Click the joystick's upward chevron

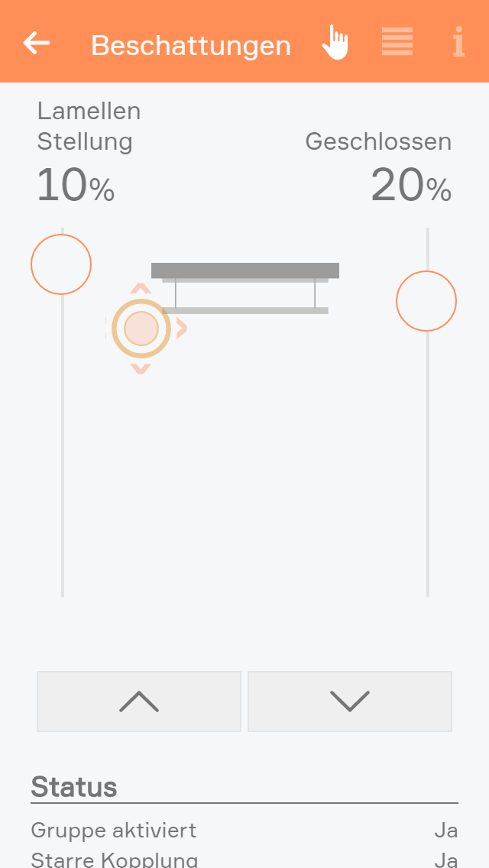tap(141, 289)
